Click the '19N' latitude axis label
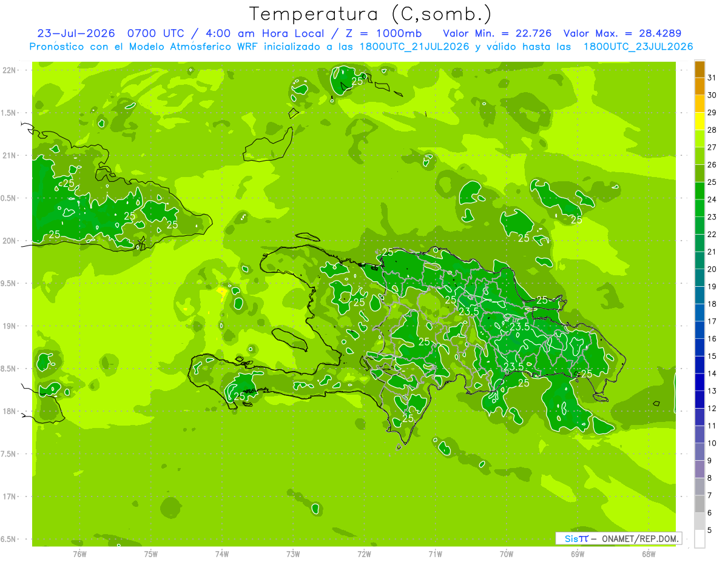 [10, 326]
